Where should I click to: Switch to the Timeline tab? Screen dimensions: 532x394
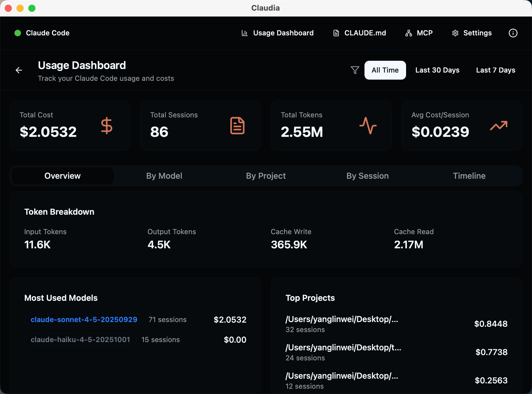pyautogui.click(x=469, y=176)
